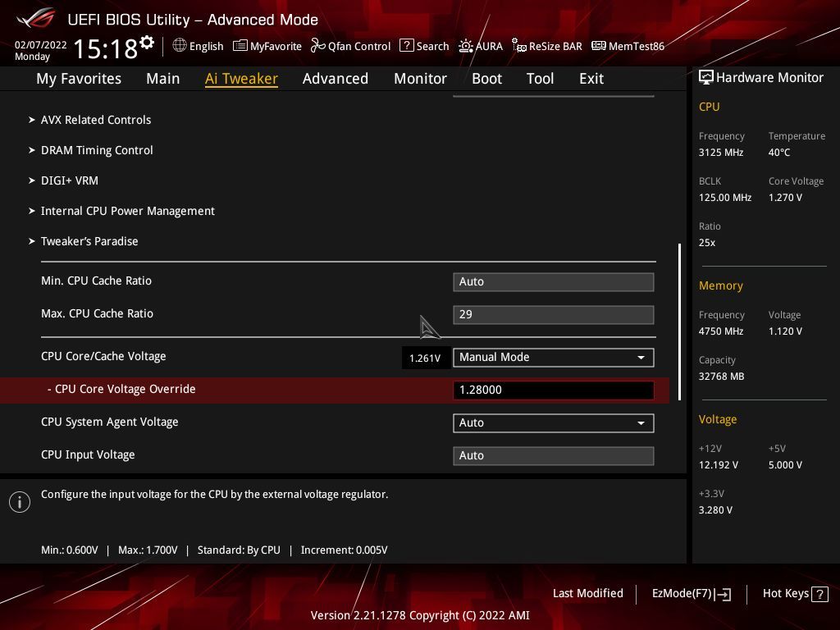840x630 pixels.
Task: Click the 40°C temperature reading
Action: 779,152
